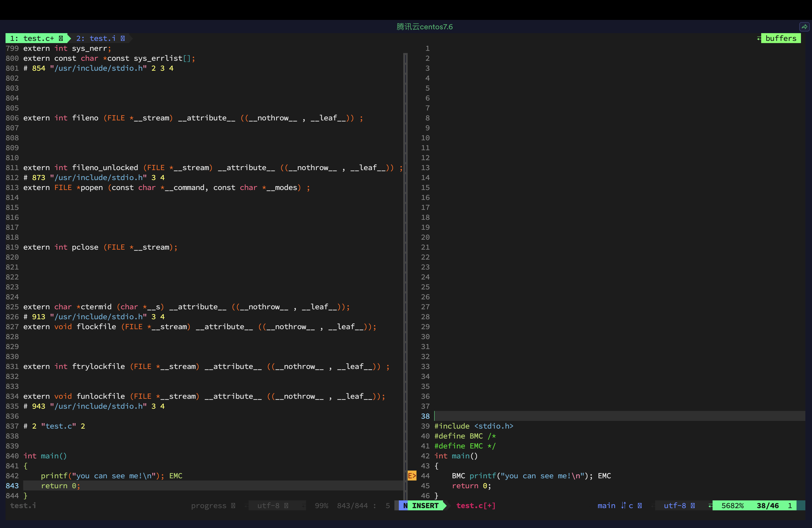This screenshot has height=528, width=812.
Task: Click 'return 0;' on line 45 of test.c
Action: 471,486
